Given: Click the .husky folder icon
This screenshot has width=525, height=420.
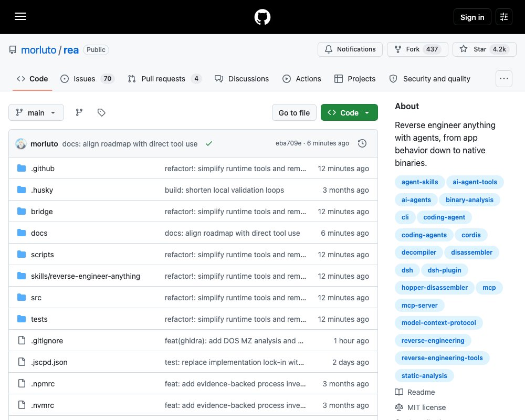Looking at the screenshot, I should pos(22,190).
